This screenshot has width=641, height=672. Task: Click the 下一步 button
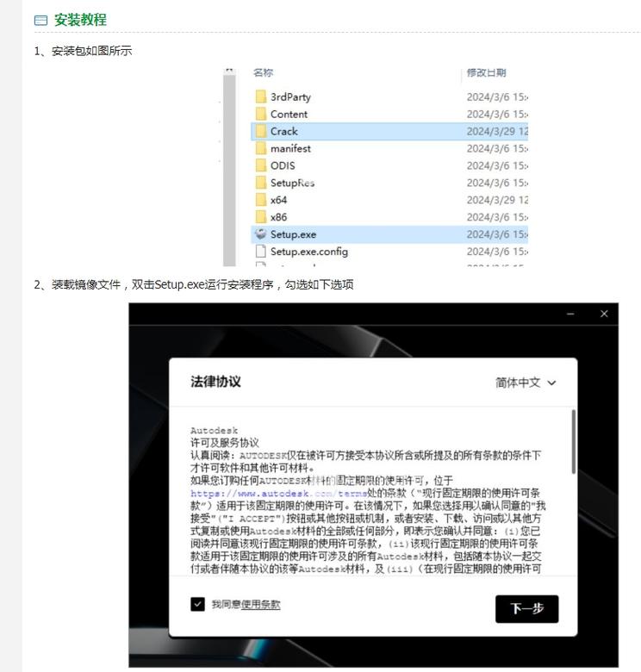(x=526, y=608)
